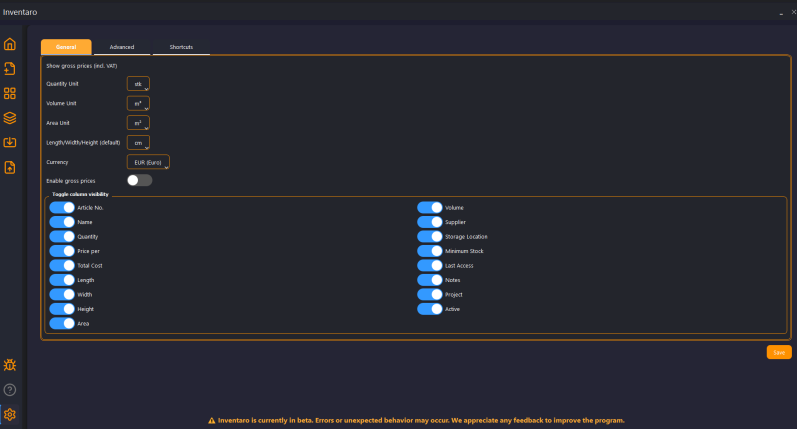Open the bug report icon
Viewport: 797px width, 429px height.
10,365
